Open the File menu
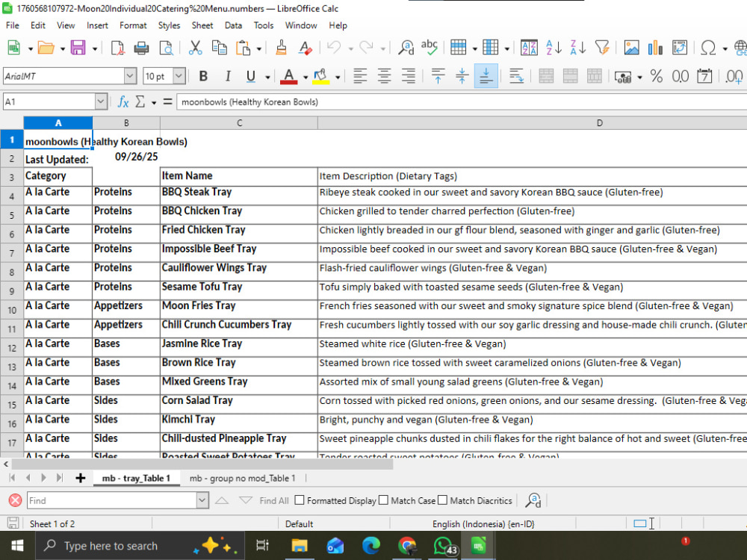Viewport: 747px width, 560px height. (x=13, y=25)
